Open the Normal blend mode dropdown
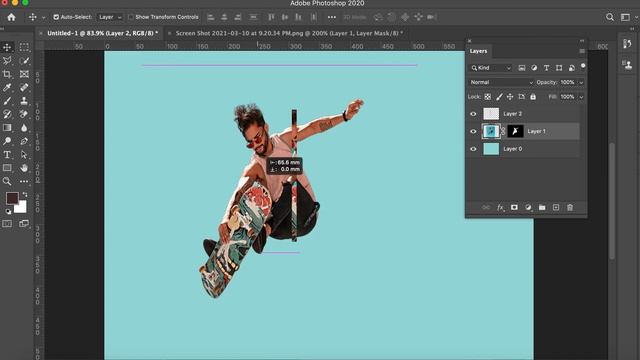The image size is (640, 360). click(x=501, y=82)
